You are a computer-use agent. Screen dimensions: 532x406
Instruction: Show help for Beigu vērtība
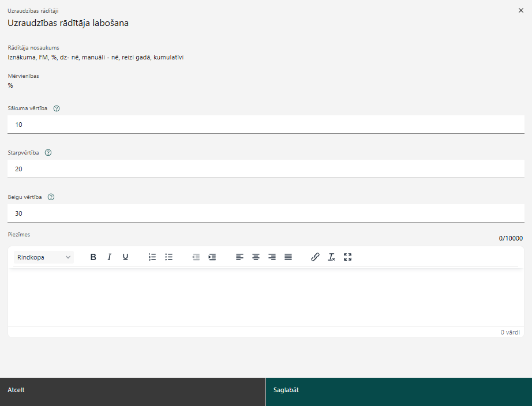51,197
